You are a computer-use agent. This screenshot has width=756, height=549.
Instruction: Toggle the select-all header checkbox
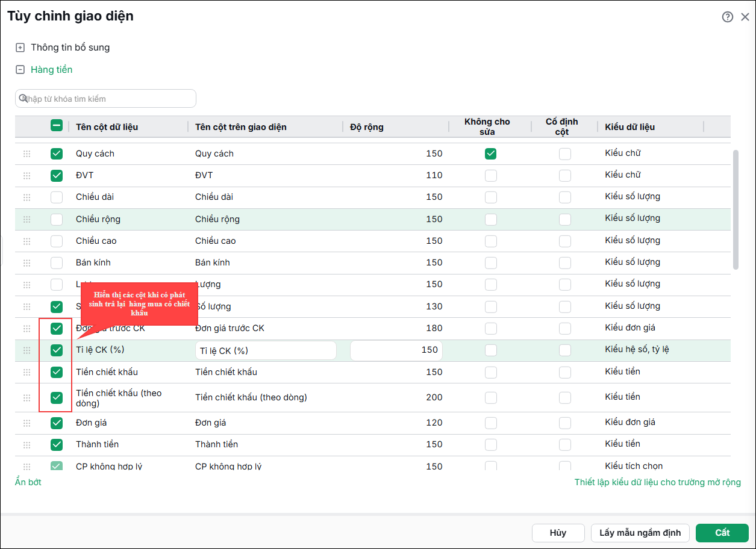point(57,126)
